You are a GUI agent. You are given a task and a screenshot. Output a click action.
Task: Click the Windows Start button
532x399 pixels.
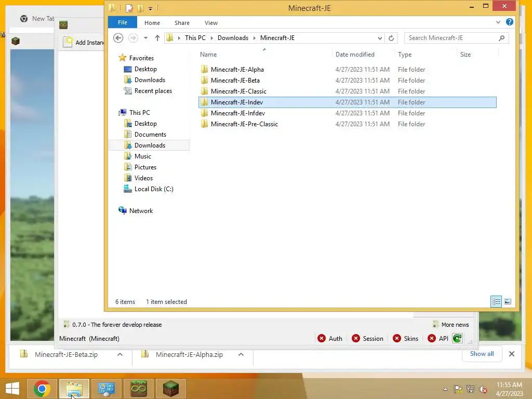coord(12,389)
